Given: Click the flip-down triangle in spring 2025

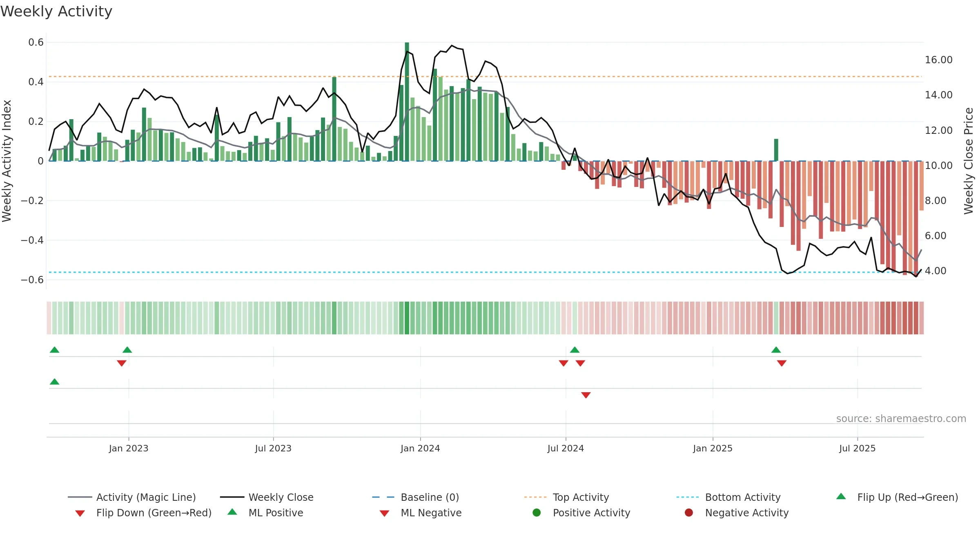Looking at the screenshot, I should pyautogui.click(x=782, y=363).
